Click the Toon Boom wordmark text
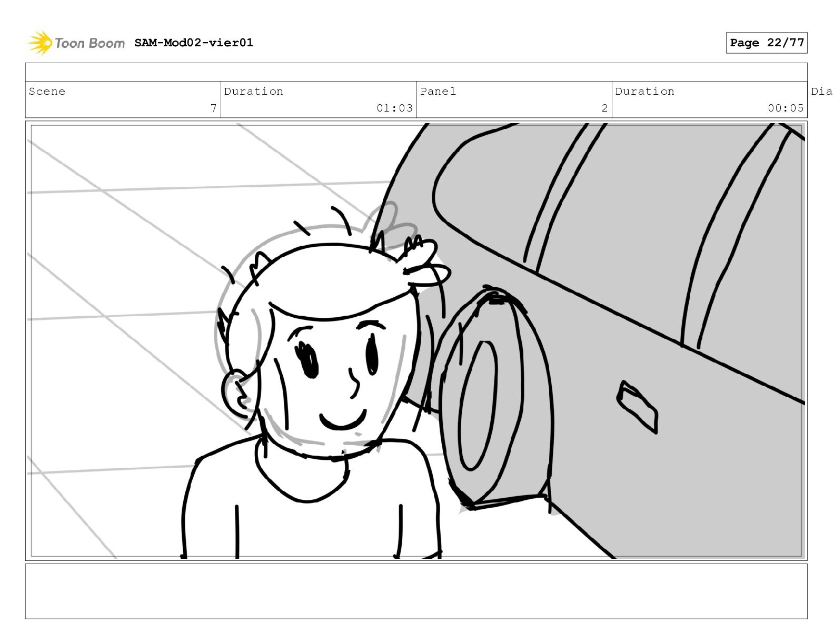 [90, 43]
